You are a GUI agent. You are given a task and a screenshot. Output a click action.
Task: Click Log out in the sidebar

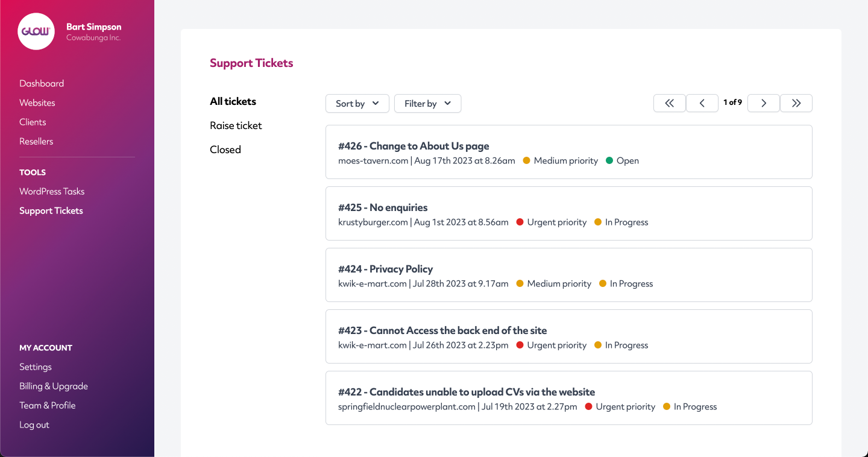(x=34, y=424)
